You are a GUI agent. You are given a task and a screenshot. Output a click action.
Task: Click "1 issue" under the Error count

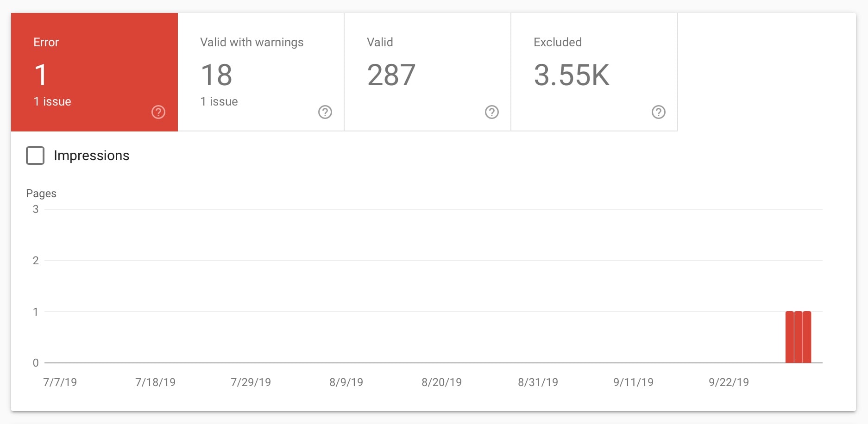pos(52,101)
